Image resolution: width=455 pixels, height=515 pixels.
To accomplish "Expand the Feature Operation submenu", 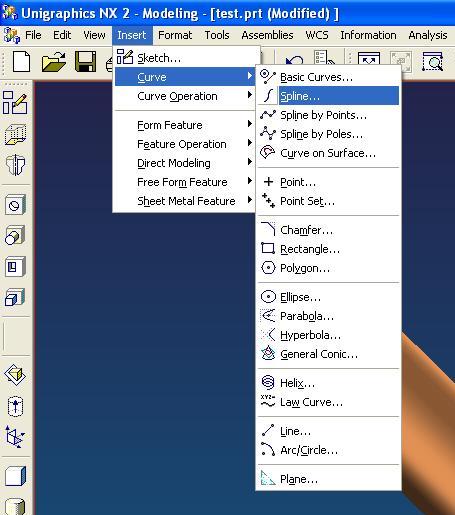I will coord(185,144).
